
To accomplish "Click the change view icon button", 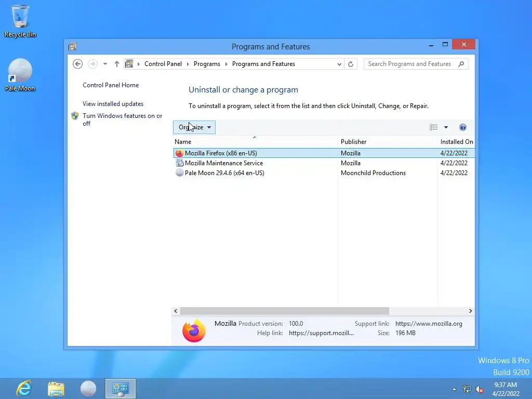I will (434, 127).
